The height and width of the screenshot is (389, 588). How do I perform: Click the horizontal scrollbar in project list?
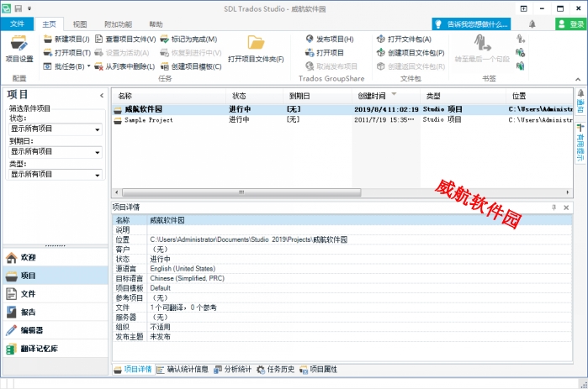pyautogui.click(x=241, y=192)
